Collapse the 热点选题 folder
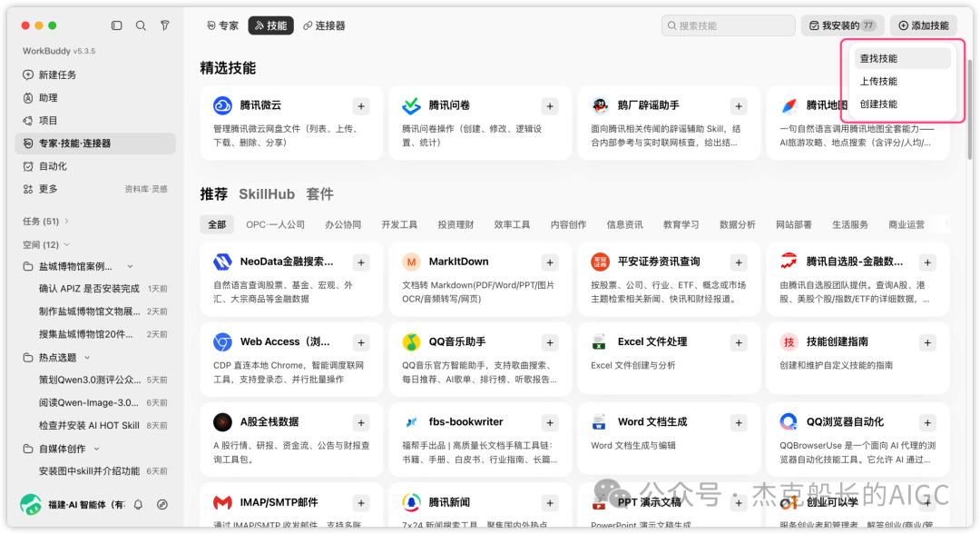The image size is (980, 534). (87, 358)
